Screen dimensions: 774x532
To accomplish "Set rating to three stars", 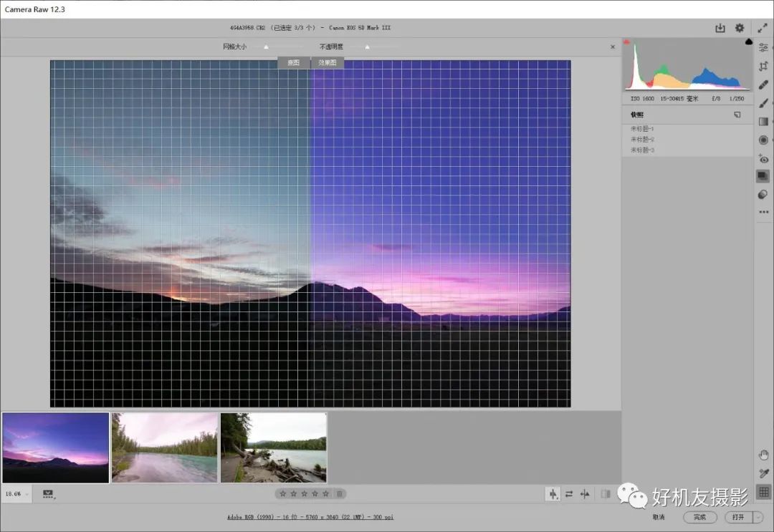I will pyautogui.click(x=304, y=493).
